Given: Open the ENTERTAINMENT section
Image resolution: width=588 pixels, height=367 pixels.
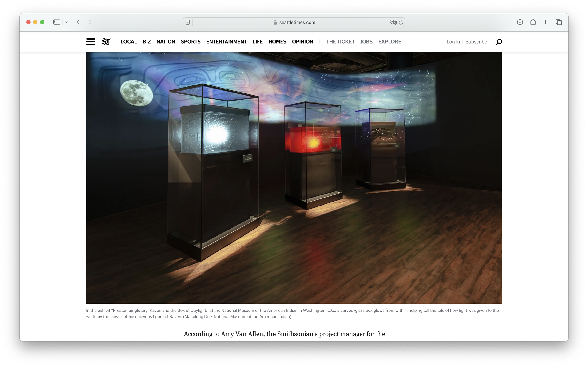Looking at the screenshot, I should [226, 41].
